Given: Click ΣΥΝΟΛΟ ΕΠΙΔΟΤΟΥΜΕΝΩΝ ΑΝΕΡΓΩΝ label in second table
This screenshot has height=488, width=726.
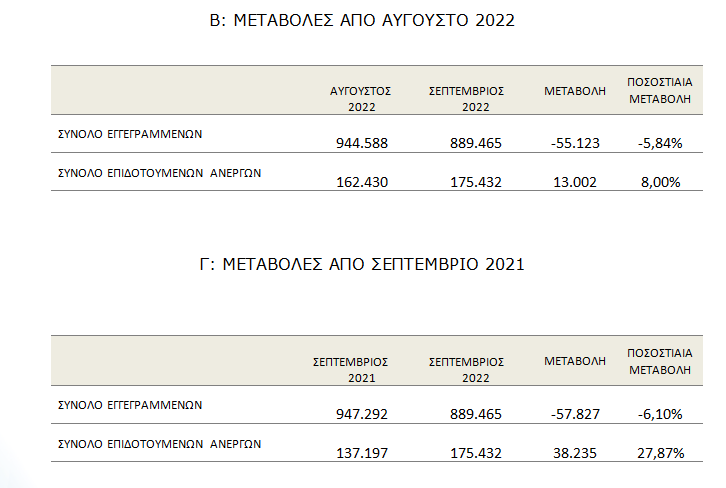Looking at the screenshot, I should (159, 444).
